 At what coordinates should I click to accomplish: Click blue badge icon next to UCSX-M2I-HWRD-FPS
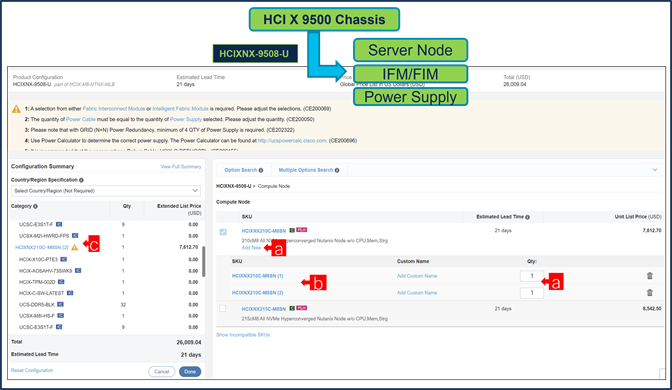point(75,236)
